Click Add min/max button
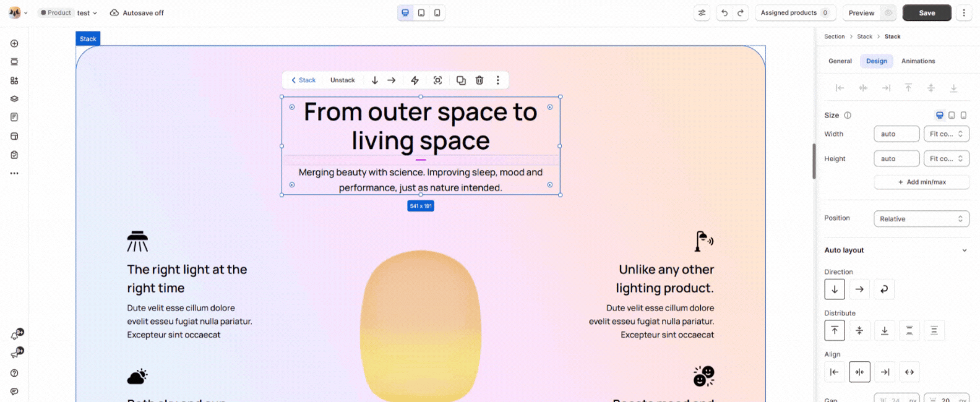 tap(921, 182)
